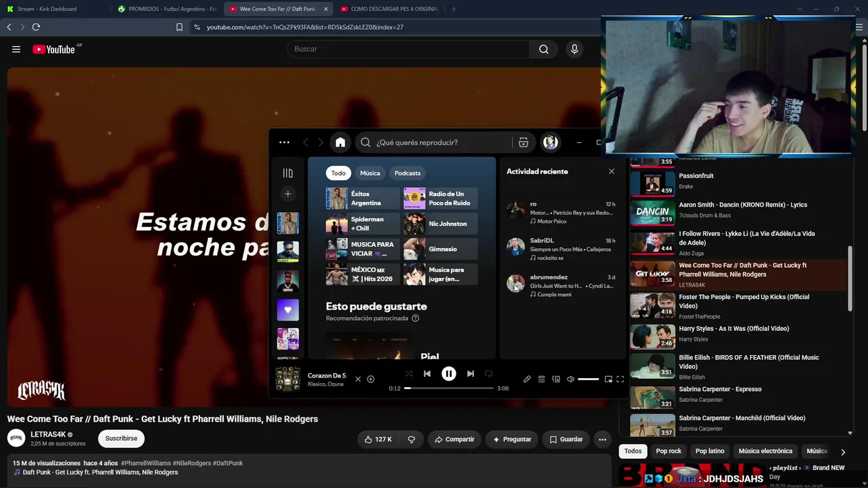Viewport: 868px width, 488px height.
Task: Click the YouTube search magnifier button
Action: click(544, 49)
